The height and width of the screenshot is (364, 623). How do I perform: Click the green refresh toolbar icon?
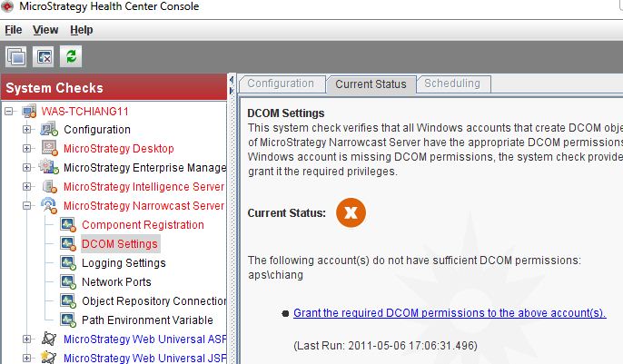pyautogui.click(x=71, y=56)
